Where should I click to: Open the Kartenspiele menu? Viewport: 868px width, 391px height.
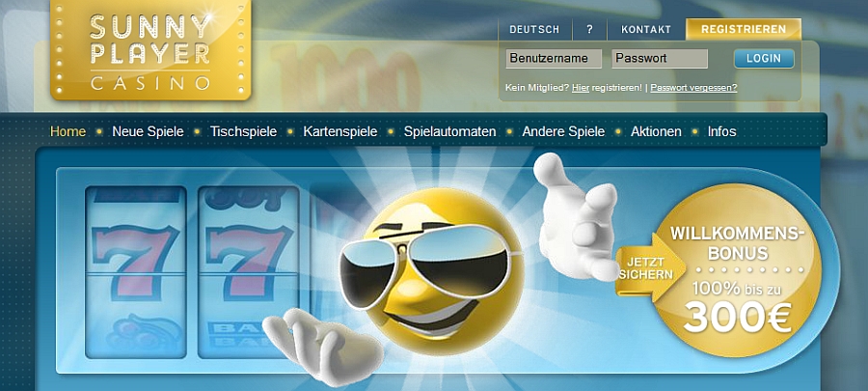(339, 132)
